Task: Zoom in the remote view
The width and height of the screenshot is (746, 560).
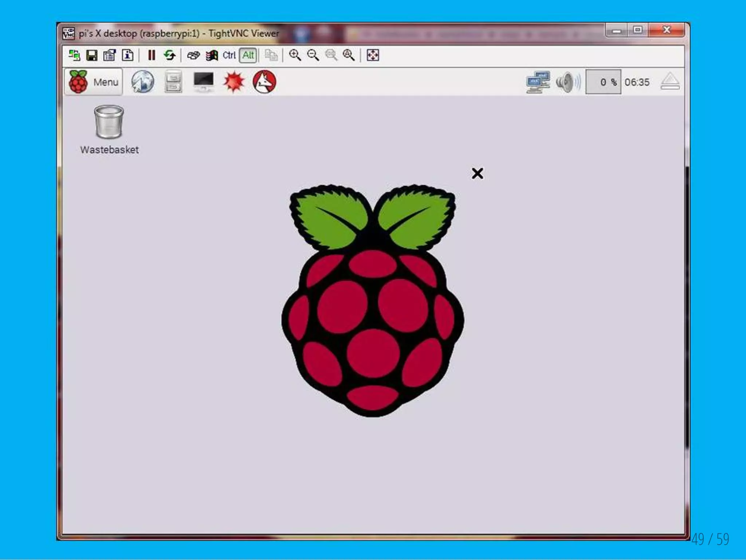Action: tap(295, 55)
